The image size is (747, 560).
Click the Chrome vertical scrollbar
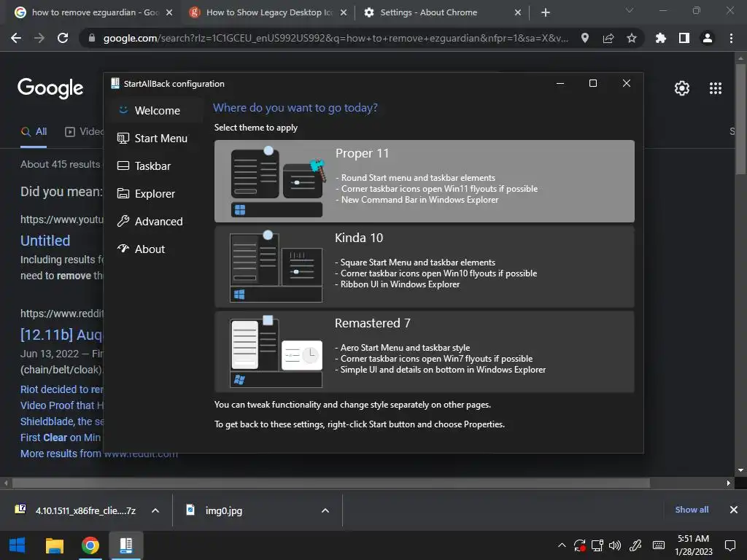tap(740, 119)
